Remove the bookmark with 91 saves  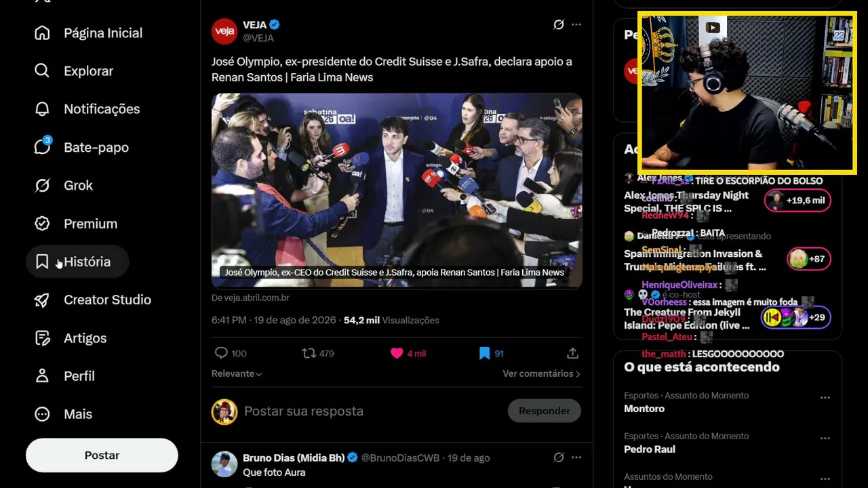(x=491, y=353)
